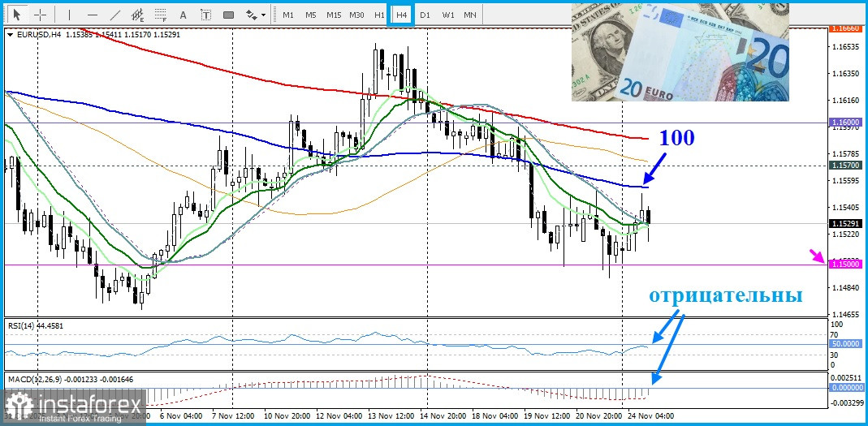Pick the trendline drawing tool
The image size is (868, 426).
click(115, 15)
